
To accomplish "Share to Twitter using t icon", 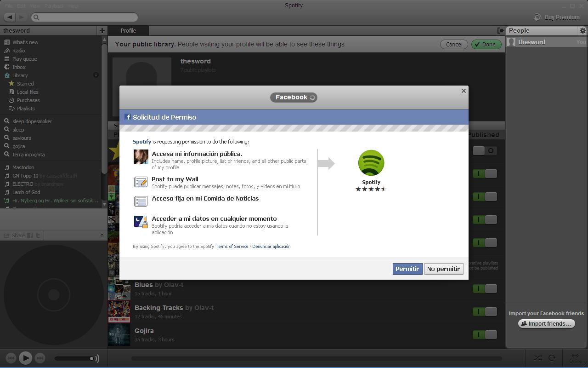I will coord(38,236).
